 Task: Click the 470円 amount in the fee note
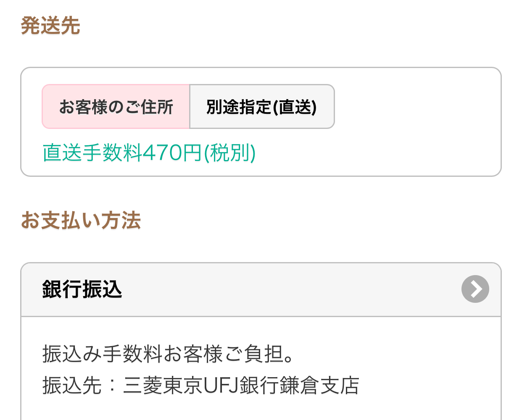(172, 152)
